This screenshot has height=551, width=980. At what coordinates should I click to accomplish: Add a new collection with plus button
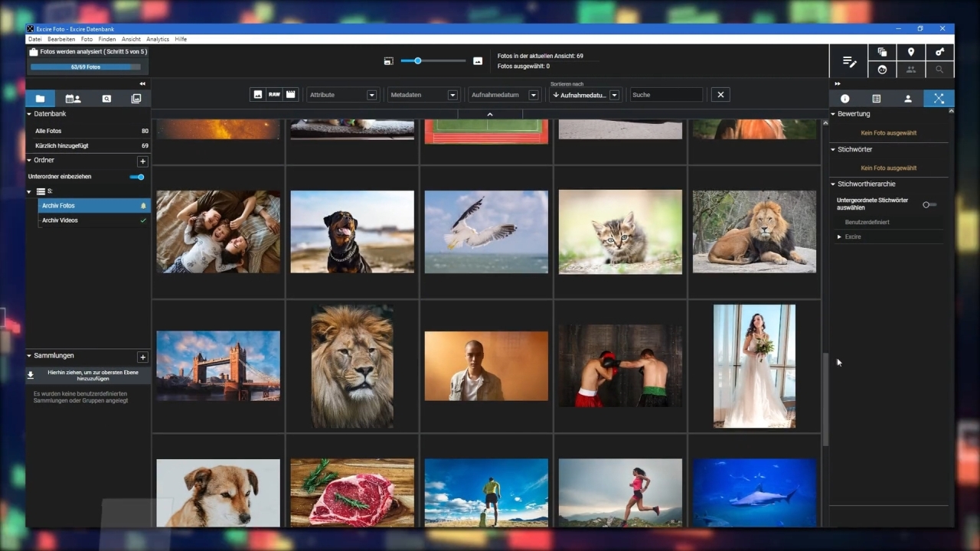pos(142,357)
